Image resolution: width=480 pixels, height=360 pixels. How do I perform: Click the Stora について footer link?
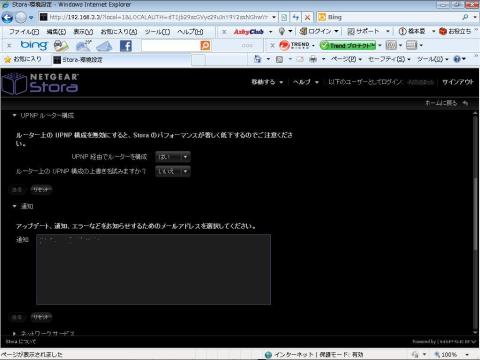click(x=21, y=342)
